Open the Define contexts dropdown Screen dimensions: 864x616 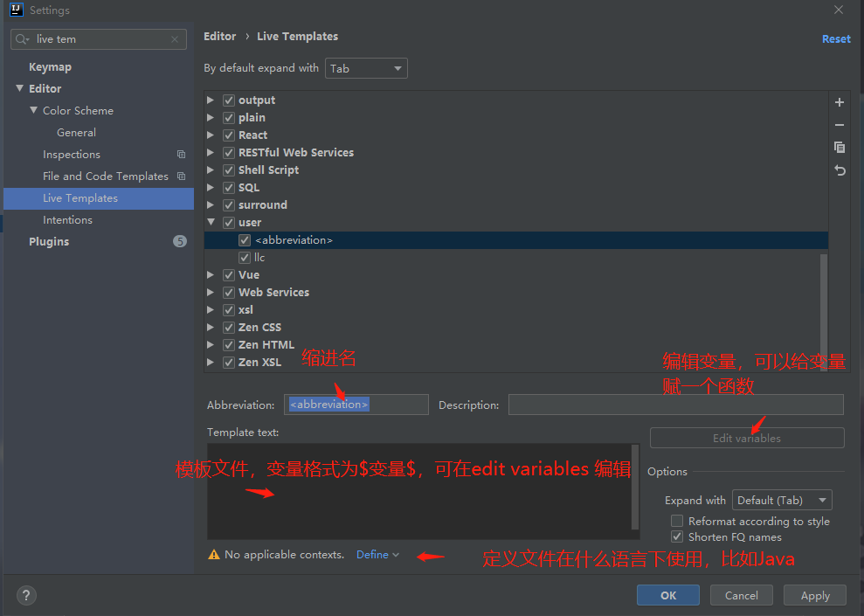point(377,554)
